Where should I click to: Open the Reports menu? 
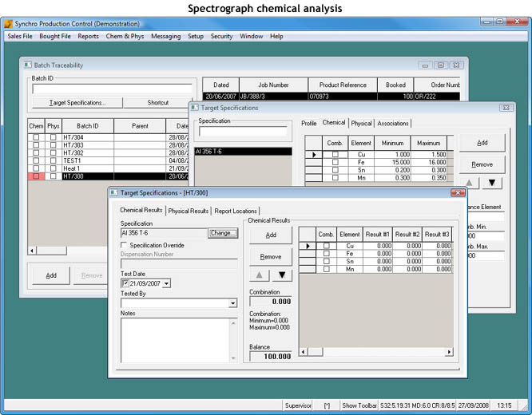(88, 36)
